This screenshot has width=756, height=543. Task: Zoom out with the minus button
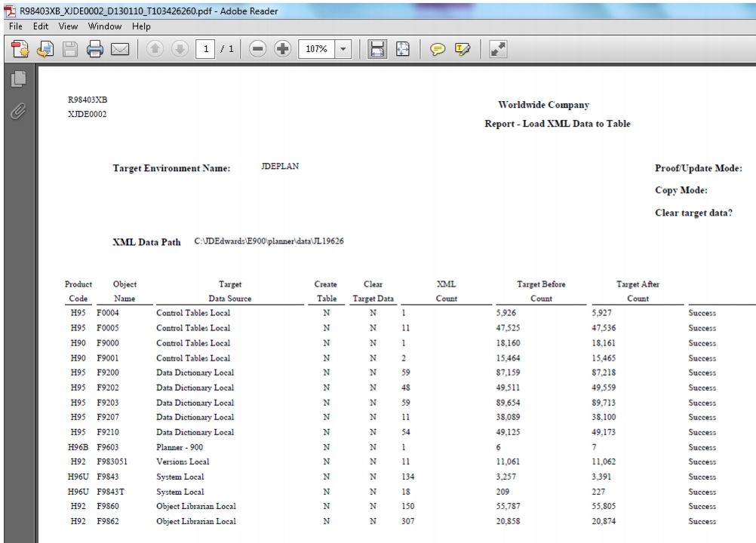coord(258,49)
